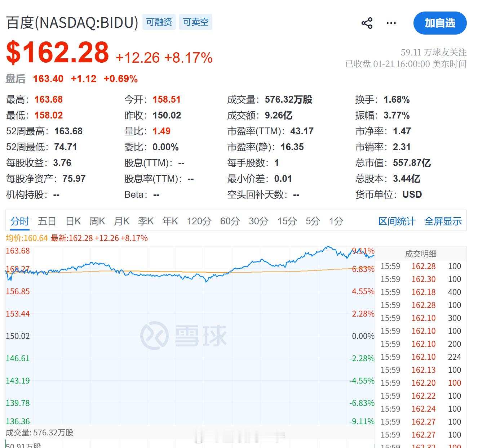Click the 百度(NASDAQ:BIDU) stock title
This screenshot has height=448, width=478.
coord(72,23)
